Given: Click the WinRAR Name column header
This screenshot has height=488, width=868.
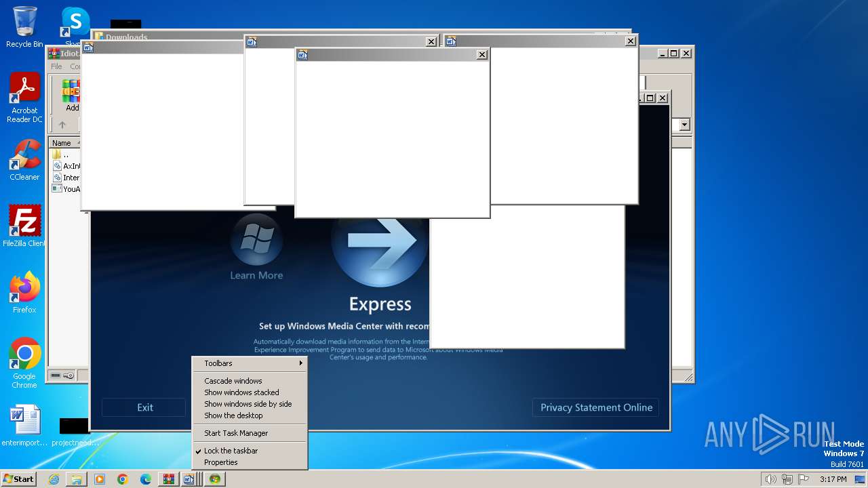Looking at the screenshot, I should point(64,143).
